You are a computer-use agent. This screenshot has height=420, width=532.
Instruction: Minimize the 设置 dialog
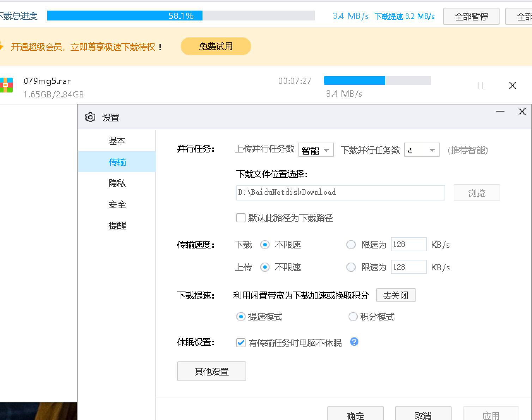(x=500, y=112)
